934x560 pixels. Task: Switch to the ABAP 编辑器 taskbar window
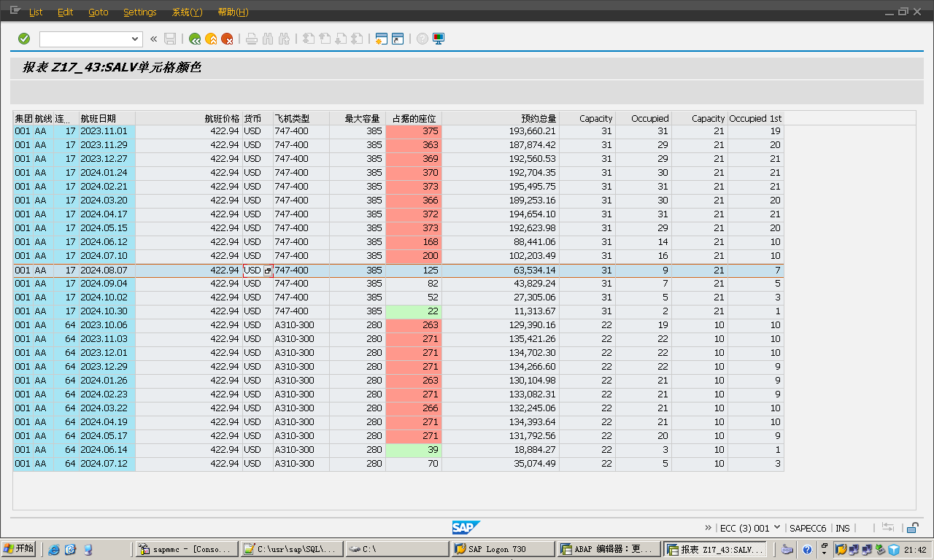tap(609, 549)
